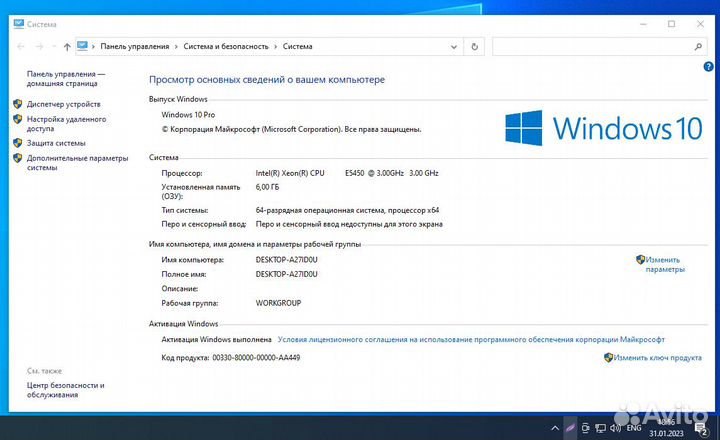Select Панель управления in the breadcrumb
This screenshot has width=720, height=440.
click(135, 46)
